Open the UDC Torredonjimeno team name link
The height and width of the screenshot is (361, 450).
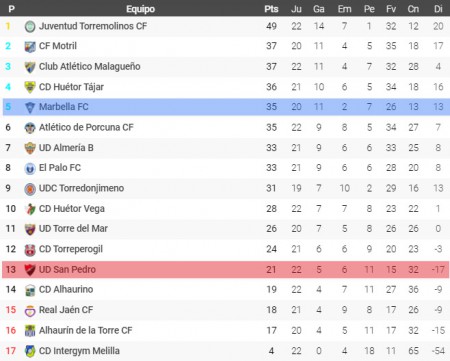81,188
